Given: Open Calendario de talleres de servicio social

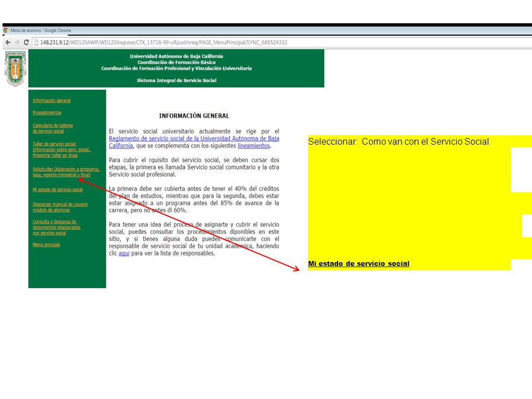Looking at the screenshot, I should click(x=53, y=128).
